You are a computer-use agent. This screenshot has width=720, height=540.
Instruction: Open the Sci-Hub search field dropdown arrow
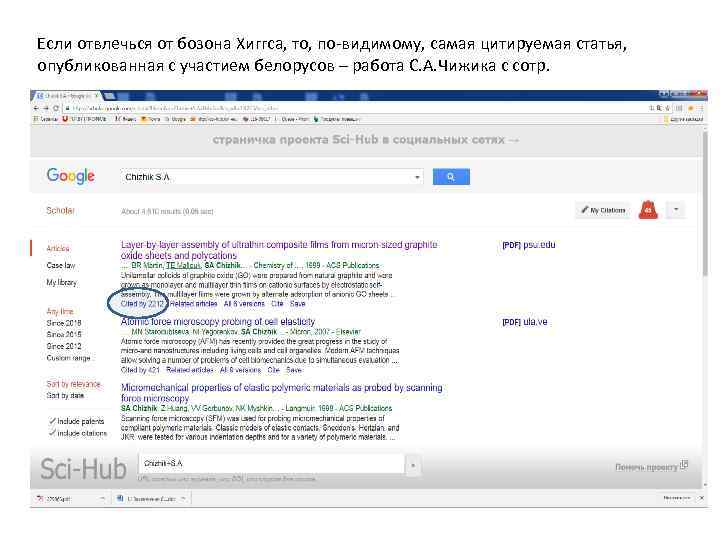click(x=413, y=466)
